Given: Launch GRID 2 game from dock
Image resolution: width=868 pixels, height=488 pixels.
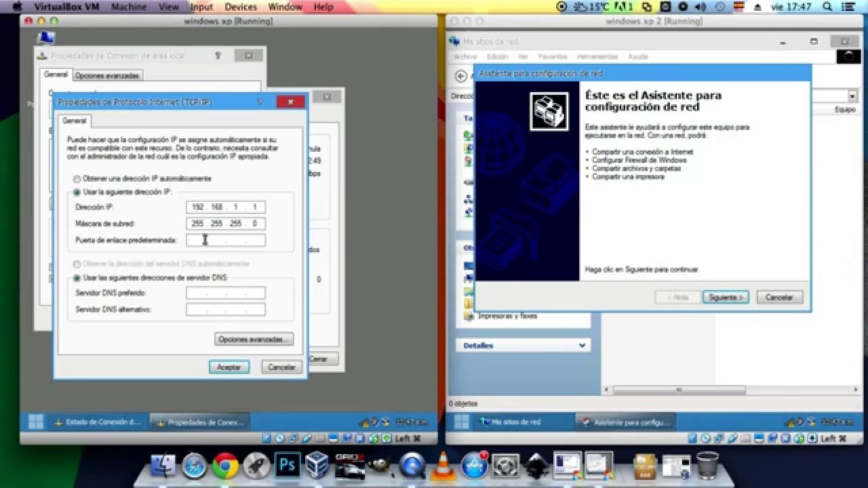Looking at the screenshot, I should tap(350, 466).
